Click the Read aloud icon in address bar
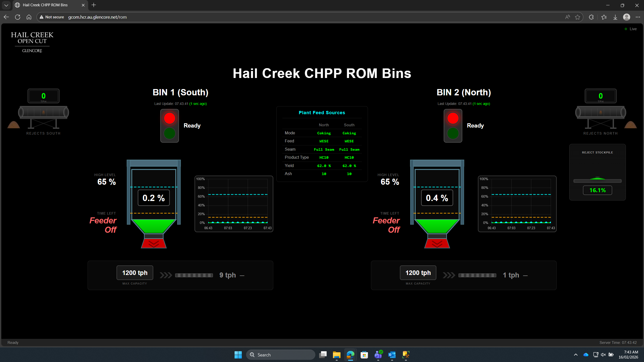Screen dimensions: 644x362 (567, 17)
